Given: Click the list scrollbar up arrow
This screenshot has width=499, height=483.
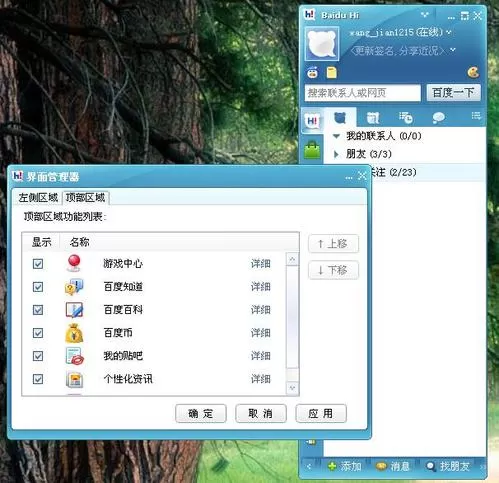Looking at the screenshot, I should click(x=292, y=259).
